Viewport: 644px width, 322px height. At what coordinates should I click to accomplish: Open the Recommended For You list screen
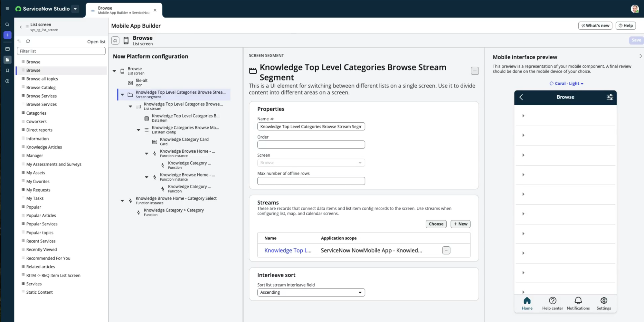[48, 258]
